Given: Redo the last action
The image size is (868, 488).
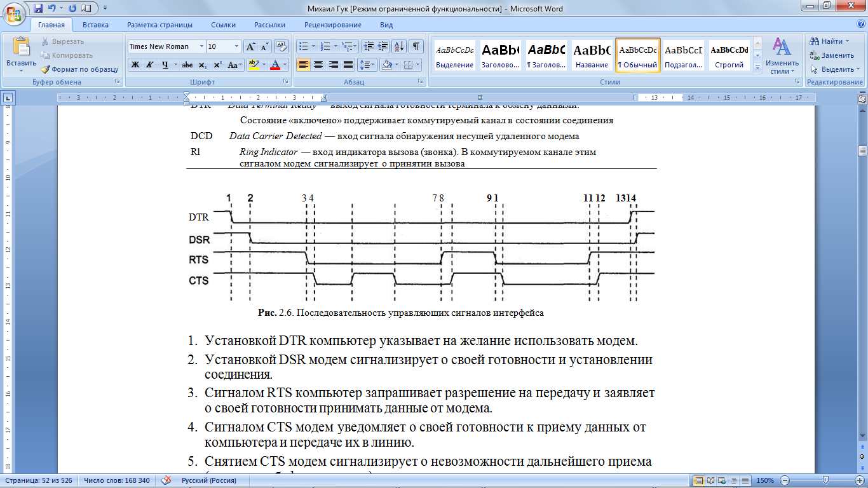Looking at the screenshot, I should click(x=72, y=8).
